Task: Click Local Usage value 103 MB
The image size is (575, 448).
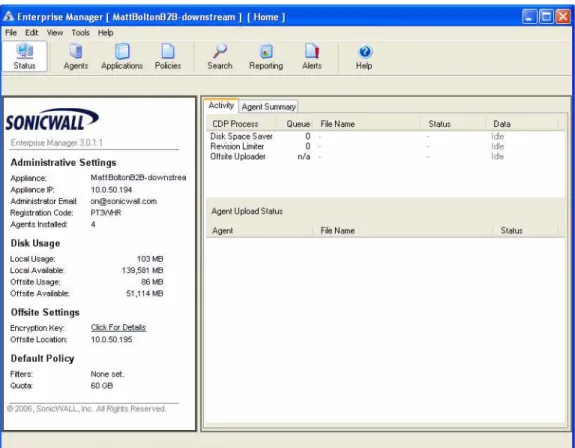Action: (x=150, y=259)
